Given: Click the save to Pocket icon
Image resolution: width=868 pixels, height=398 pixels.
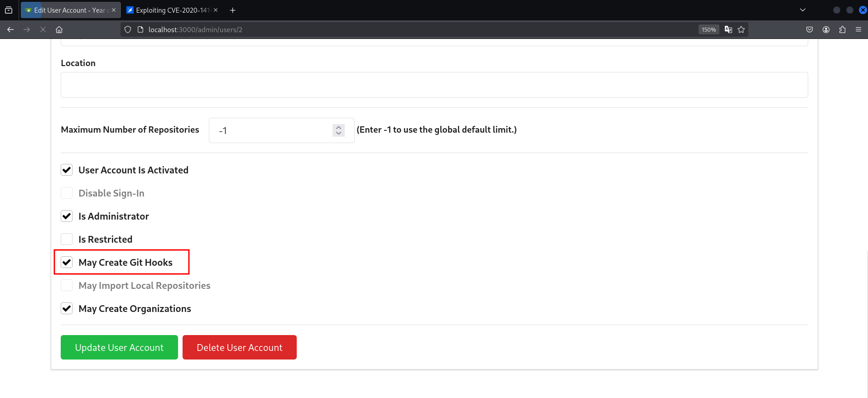Looking at the screenshot, I should pos(810,29).
